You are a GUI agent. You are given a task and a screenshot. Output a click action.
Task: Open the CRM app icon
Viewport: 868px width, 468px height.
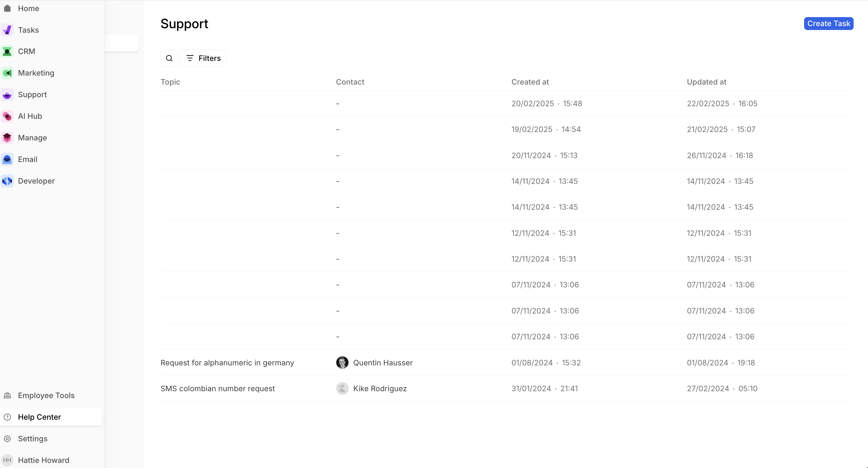click(x=7, y=52)
